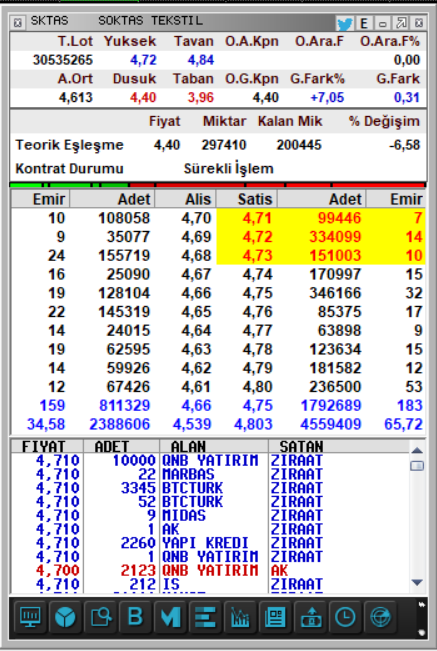This screenshot has height=651, width=437.
Task: Click the small icon left of SKTAS title
Action: point(17,22)
